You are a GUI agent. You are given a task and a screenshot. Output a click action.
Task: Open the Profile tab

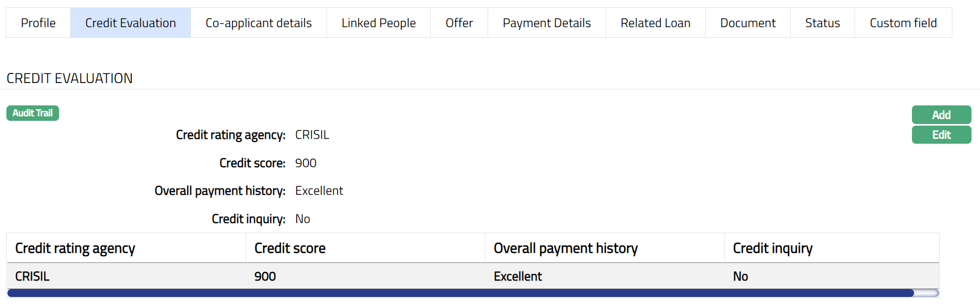tap(38, 23)
